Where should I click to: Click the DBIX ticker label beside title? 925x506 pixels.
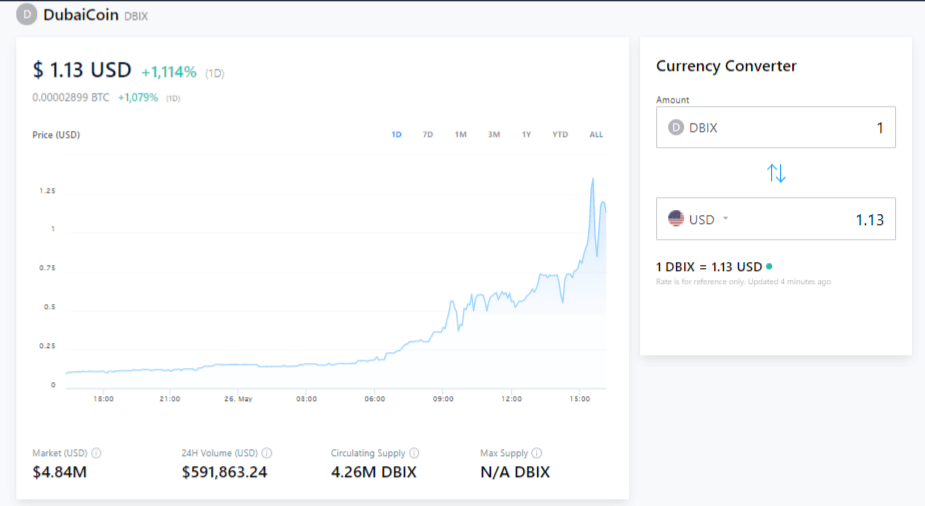[x=136, y=17]
